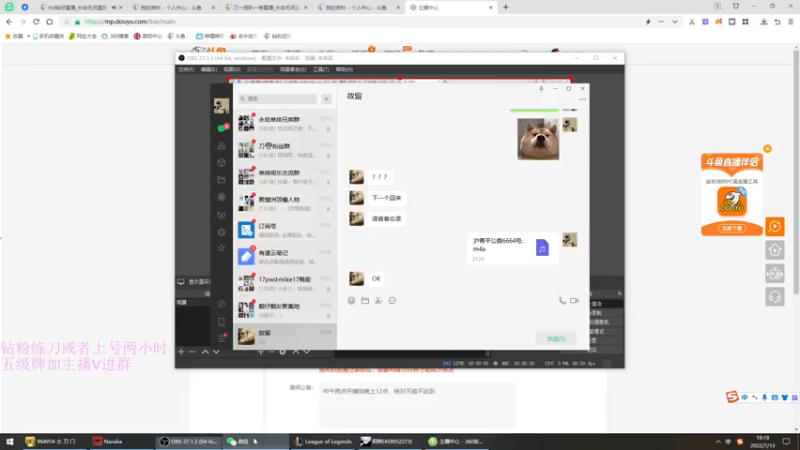Image resolution: width=800 pixels, height=450 pixels.
Task: Open the WeChat favorites cube icon
Action: coord(221,163)
